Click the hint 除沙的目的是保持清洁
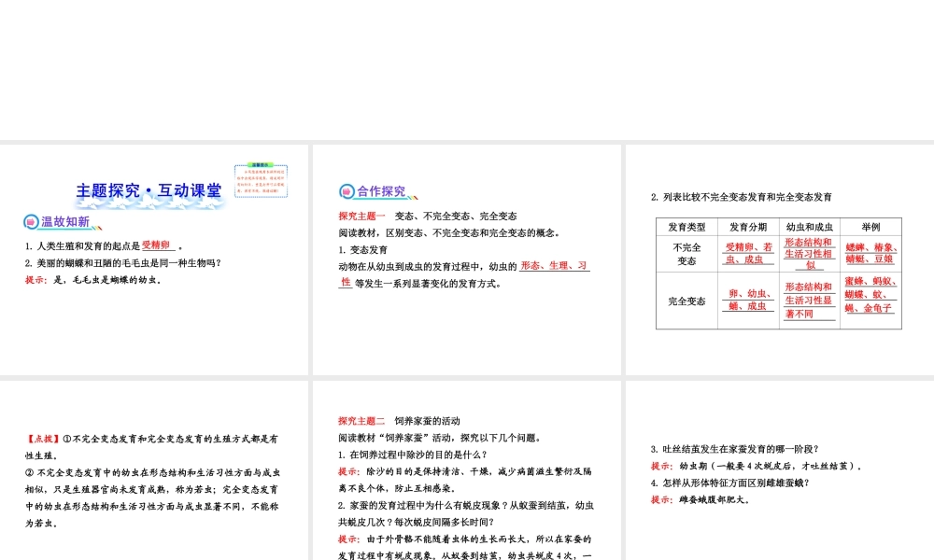This screenshot has height=560, width=934. [x=464, y=480]
